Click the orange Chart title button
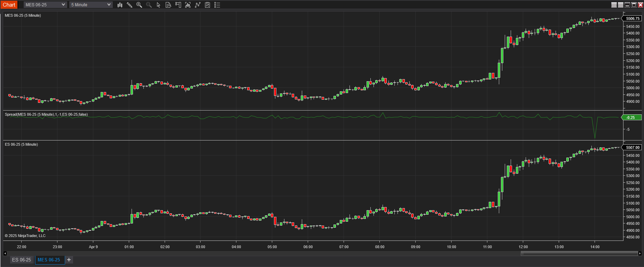Screen dimensions: 644x267 (9, 5)
